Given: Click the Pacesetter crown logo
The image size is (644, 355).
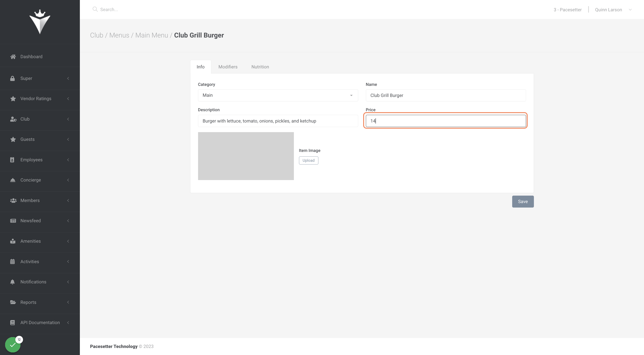Looking at the screenshot, I should [x=40, y=22].
